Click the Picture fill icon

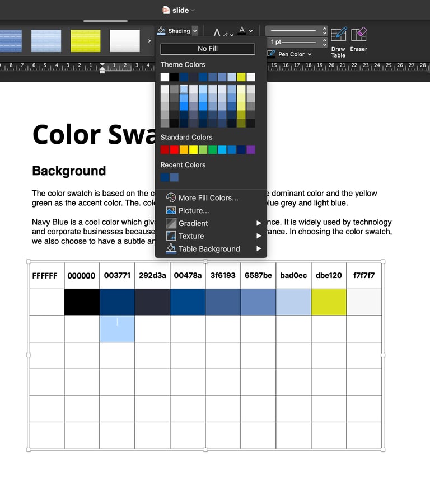pos(171,210)
